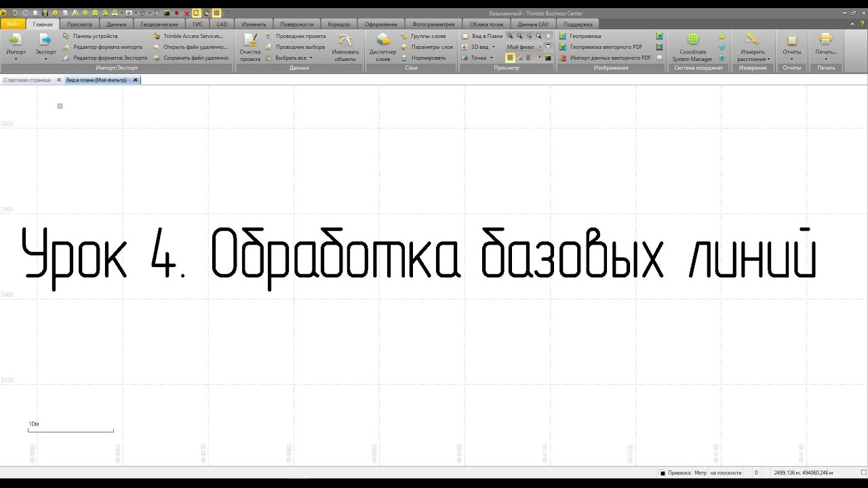The height and width of the screenshot is (488, 868).
Task: Open the Экспорт export button
Action: [46, 45]
